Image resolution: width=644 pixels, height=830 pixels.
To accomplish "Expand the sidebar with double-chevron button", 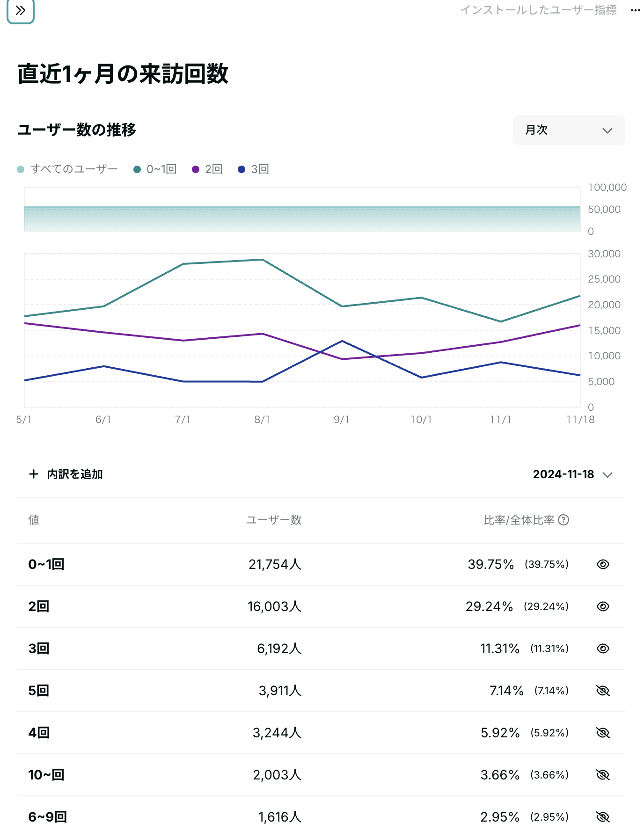I will pyautogui.click(x=21, y=11).
